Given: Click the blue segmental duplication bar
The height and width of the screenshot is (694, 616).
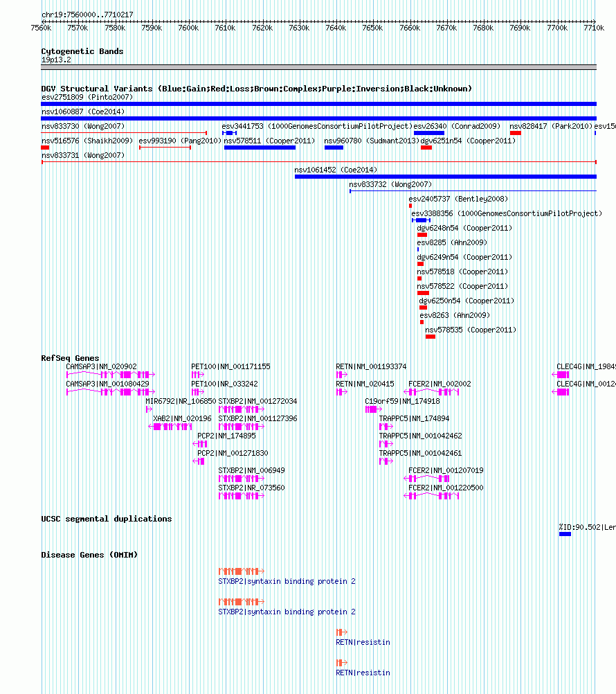Looking at the screenshot, I should pyautogui.click(x=565, y=534).
